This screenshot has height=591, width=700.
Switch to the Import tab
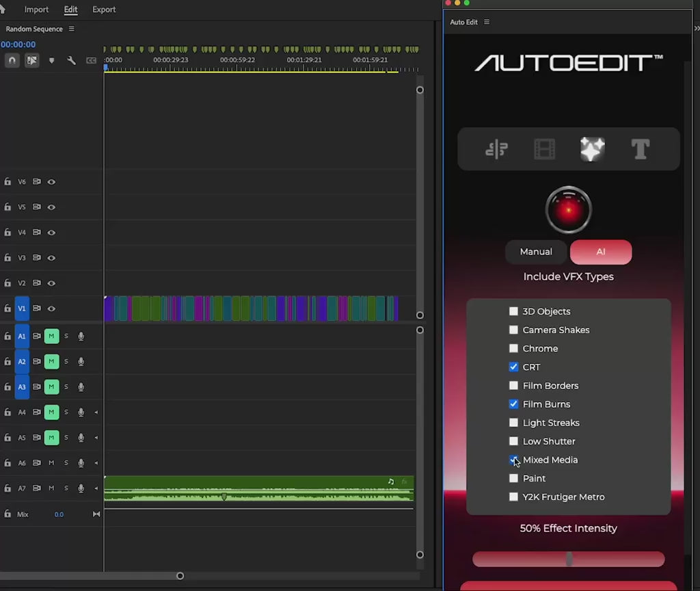tap(36, 10)
